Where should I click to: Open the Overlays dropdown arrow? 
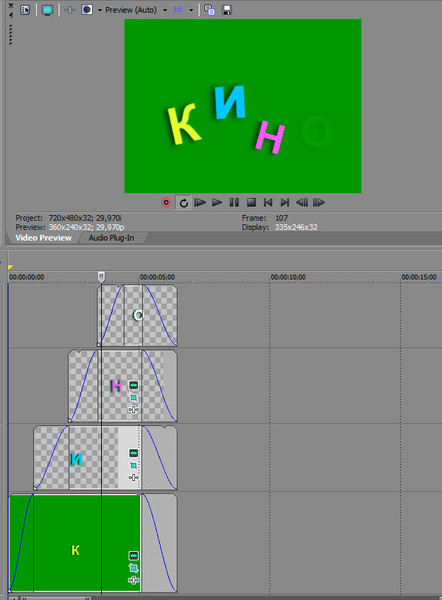(191, 10)
